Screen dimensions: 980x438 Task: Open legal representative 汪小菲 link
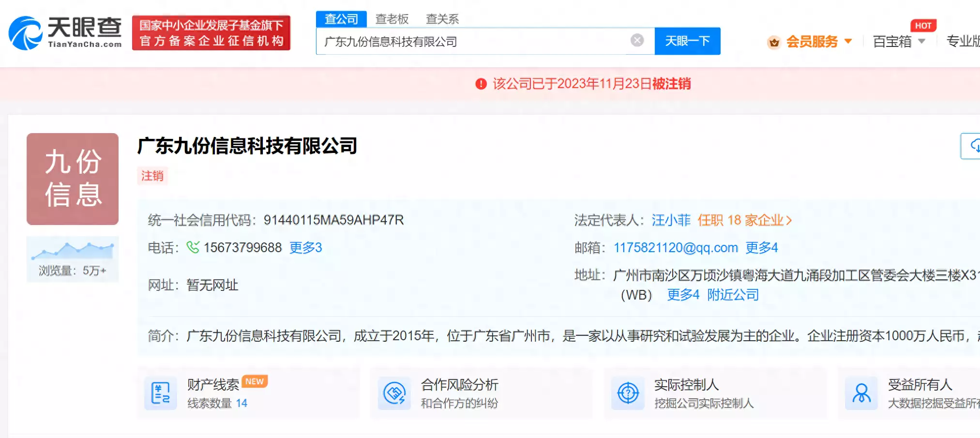click(x=671, y=220)
